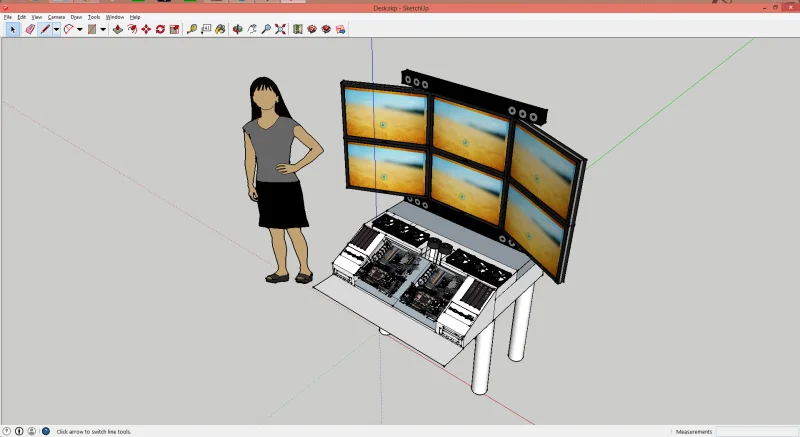Choose the Paint Bucket tool
The width and height of the screenshot is (800, 437).
click(220, 30)
